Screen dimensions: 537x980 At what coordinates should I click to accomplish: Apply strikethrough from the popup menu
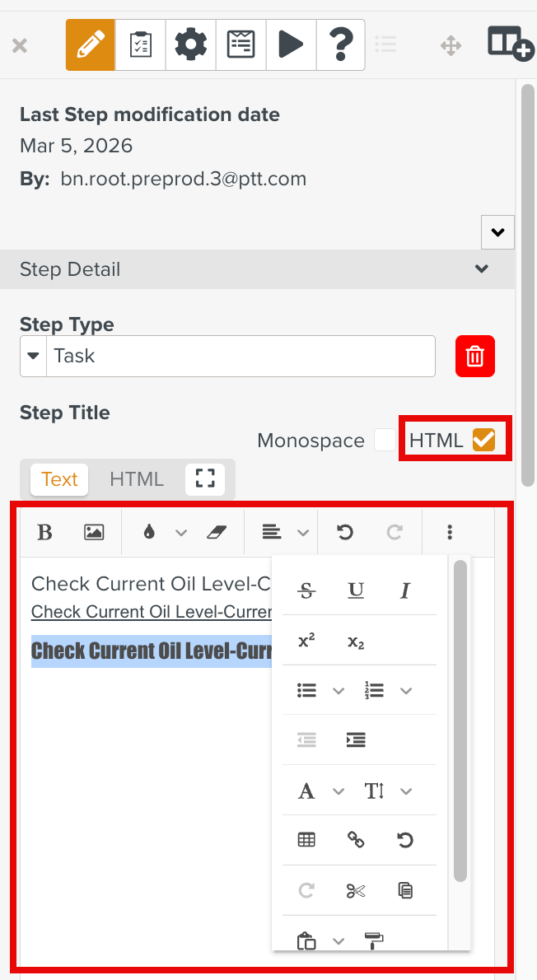pyautogui.click(x=306, y=590)
